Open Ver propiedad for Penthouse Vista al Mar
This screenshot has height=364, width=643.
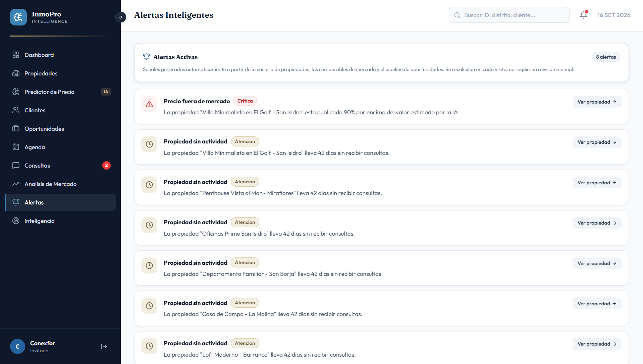coord(597,183)
